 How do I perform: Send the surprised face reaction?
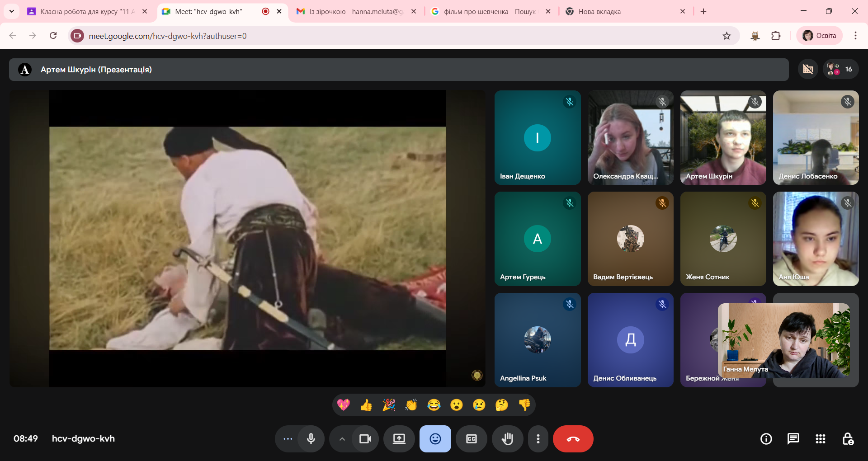(457, 405)
